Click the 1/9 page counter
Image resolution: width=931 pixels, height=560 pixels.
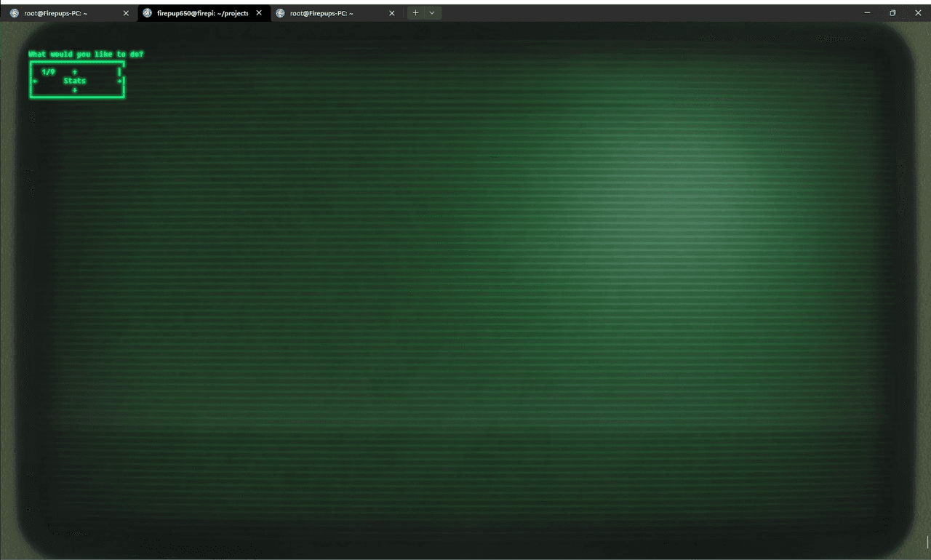(x=48, y=72)
